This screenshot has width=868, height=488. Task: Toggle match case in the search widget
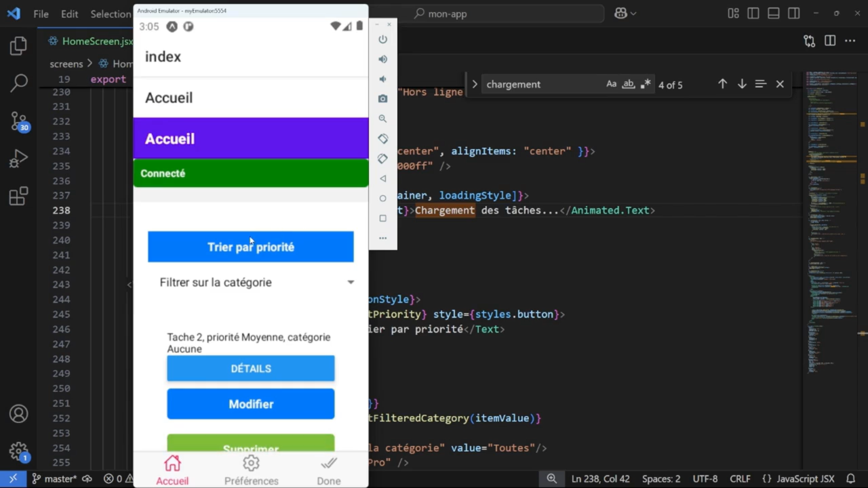pos(611,84)
